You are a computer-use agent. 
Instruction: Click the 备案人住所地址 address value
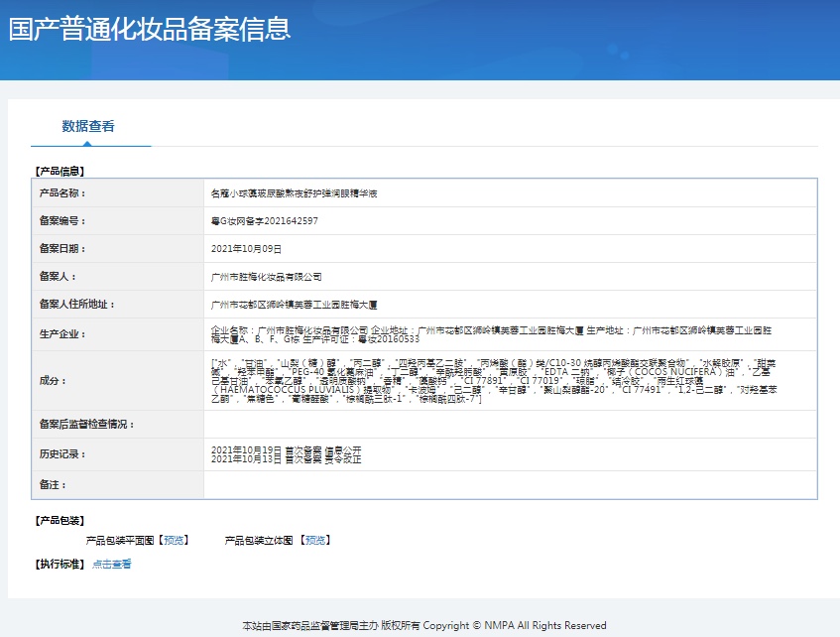click(295, 305)
